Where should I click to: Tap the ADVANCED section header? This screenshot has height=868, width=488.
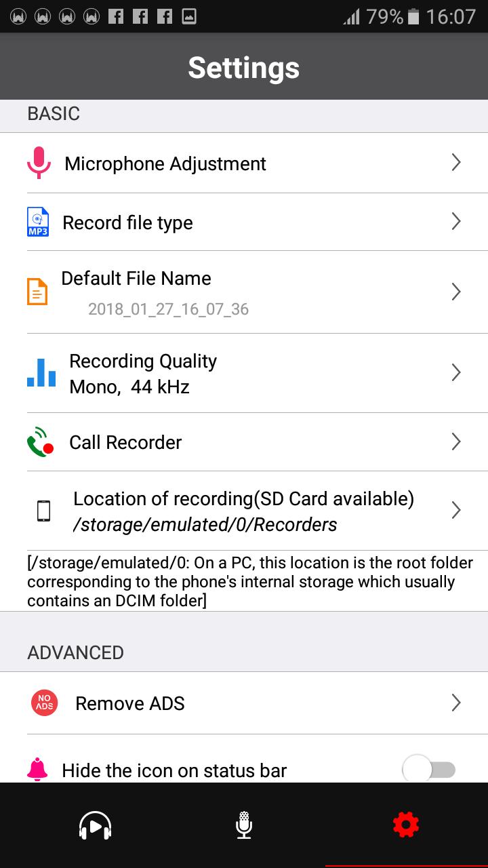(75, 652)
